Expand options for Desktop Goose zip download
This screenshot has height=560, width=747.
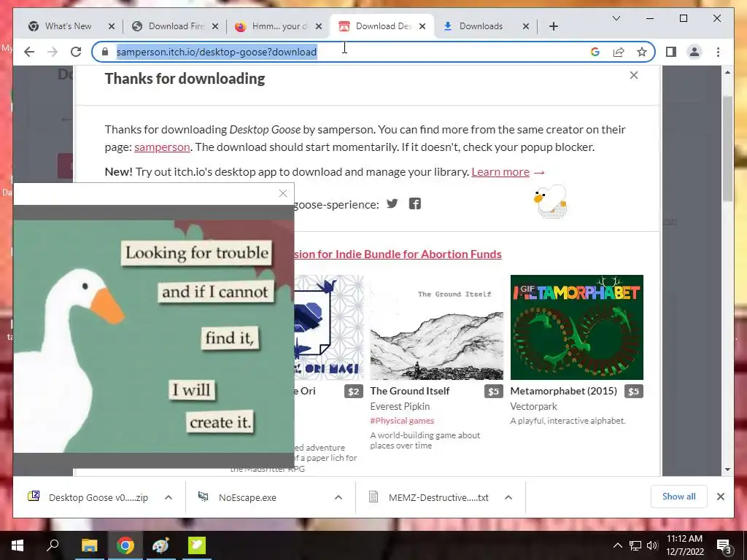[x=169, y=497]
